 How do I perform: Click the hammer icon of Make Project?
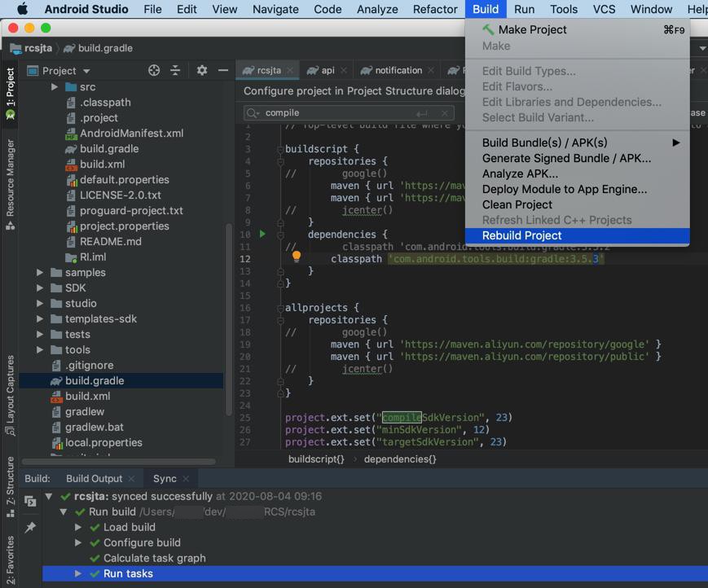488,30
